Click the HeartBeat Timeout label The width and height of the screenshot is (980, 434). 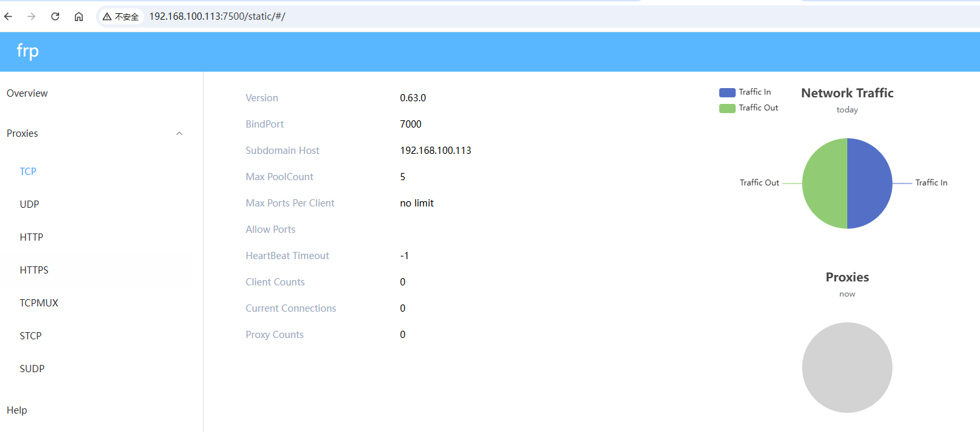coord(287,256)
